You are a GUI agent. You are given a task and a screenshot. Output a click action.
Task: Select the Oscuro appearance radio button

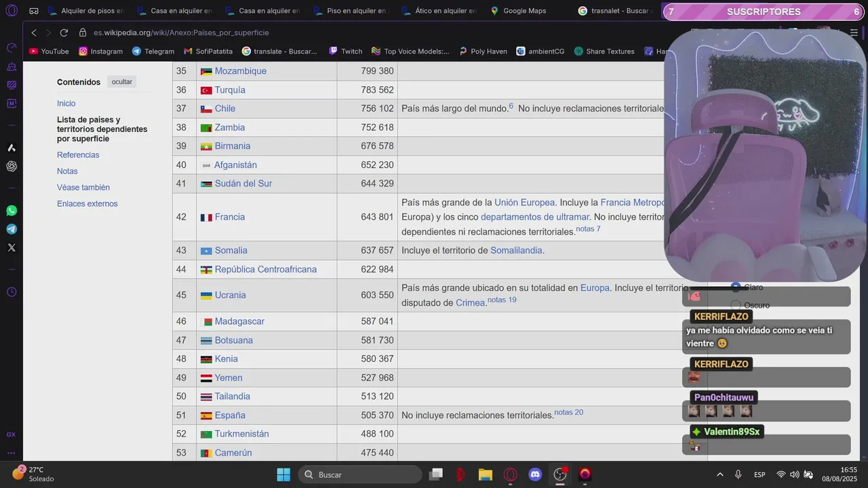click(x=736, y=305)
